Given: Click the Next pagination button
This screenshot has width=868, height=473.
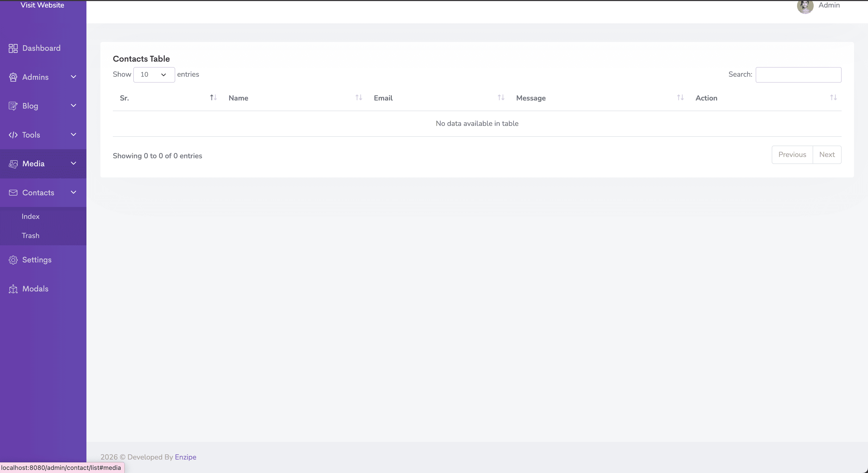Looking at the screenshot, I should point(827,155).
